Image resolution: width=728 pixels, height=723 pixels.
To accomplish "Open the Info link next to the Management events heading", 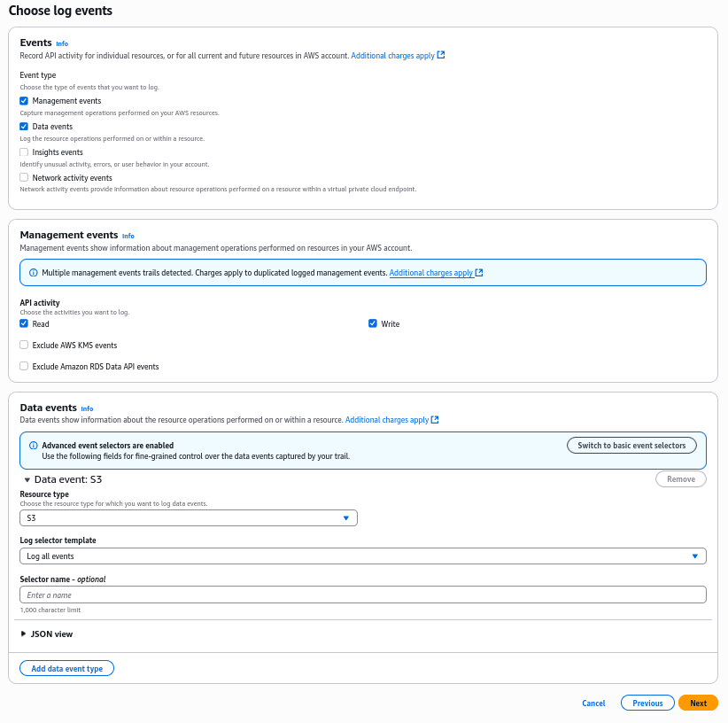I will (x=128, y=236).
